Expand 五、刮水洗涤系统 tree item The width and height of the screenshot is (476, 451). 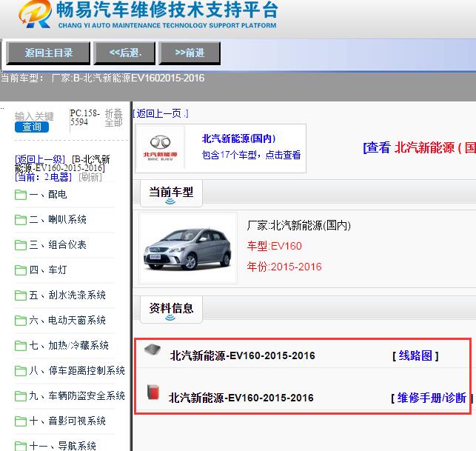click(67, 295)
